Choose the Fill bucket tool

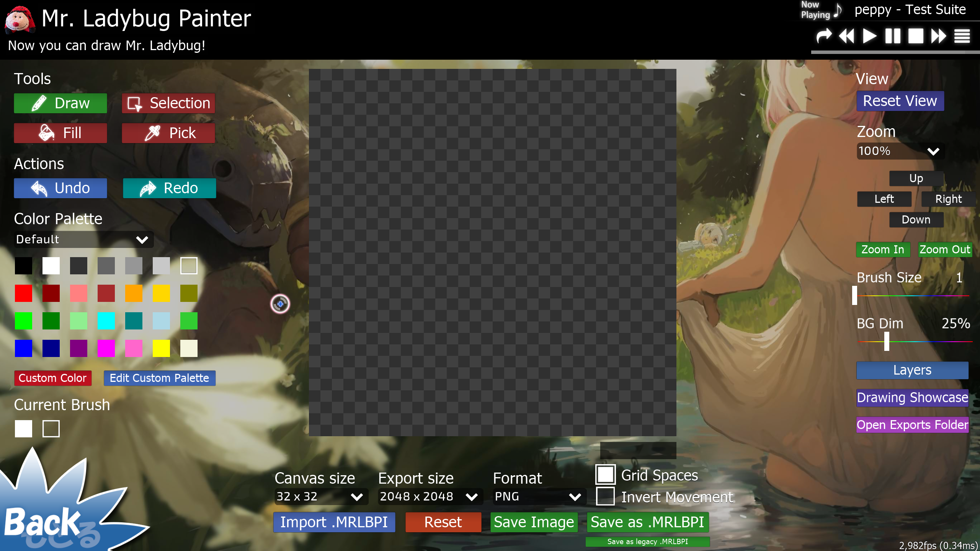pyautogui.click(x=60, y=133)
